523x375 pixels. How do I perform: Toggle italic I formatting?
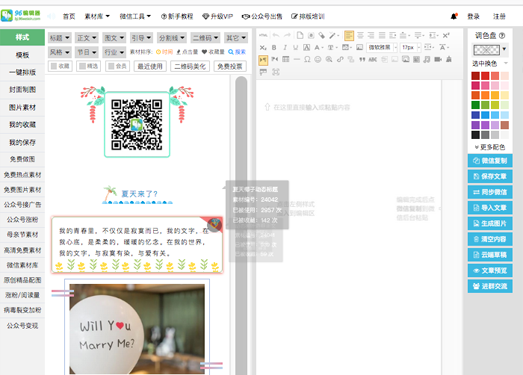pyautogui.click(x=285, y=47)
